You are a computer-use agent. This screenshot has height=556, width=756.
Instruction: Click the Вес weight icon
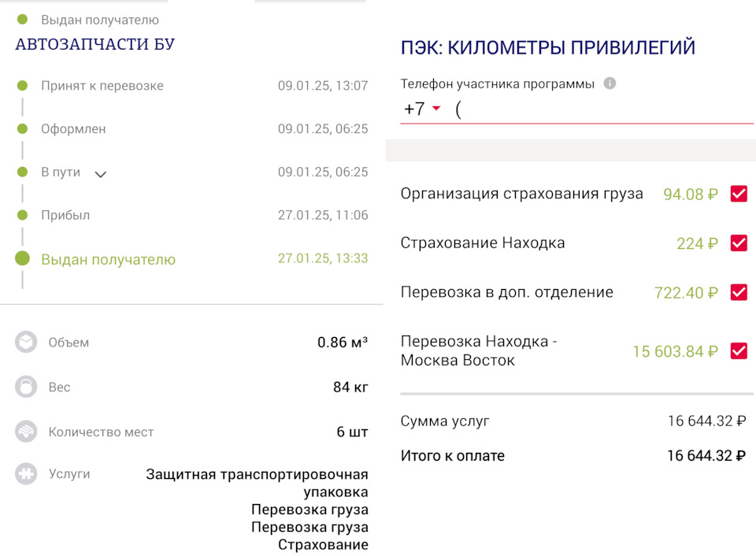click(26, 387)
